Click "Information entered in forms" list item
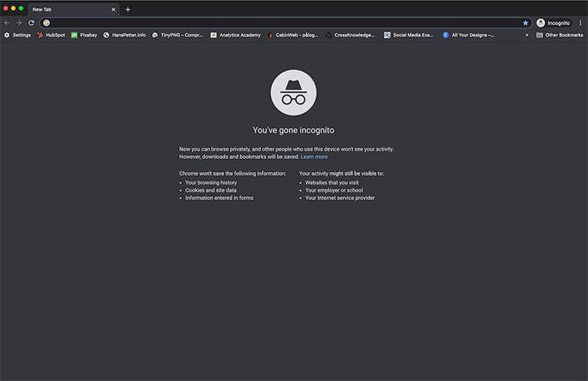 [x=219, y=198]
